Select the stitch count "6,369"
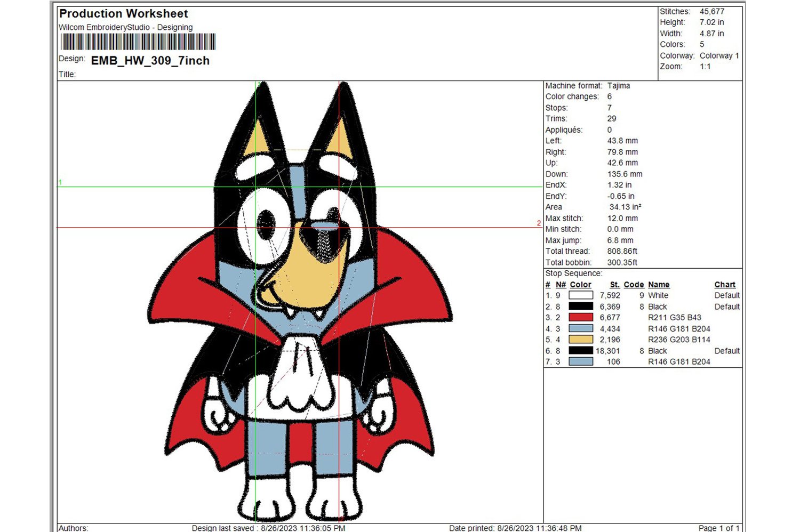This screenshot has width=800, height=532. click(x=610, y=307)
